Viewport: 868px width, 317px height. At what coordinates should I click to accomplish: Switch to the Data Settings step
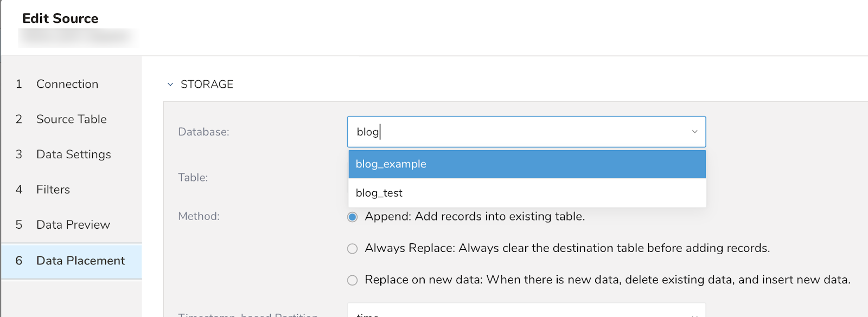pyautogui.click(x=73, y=154)
